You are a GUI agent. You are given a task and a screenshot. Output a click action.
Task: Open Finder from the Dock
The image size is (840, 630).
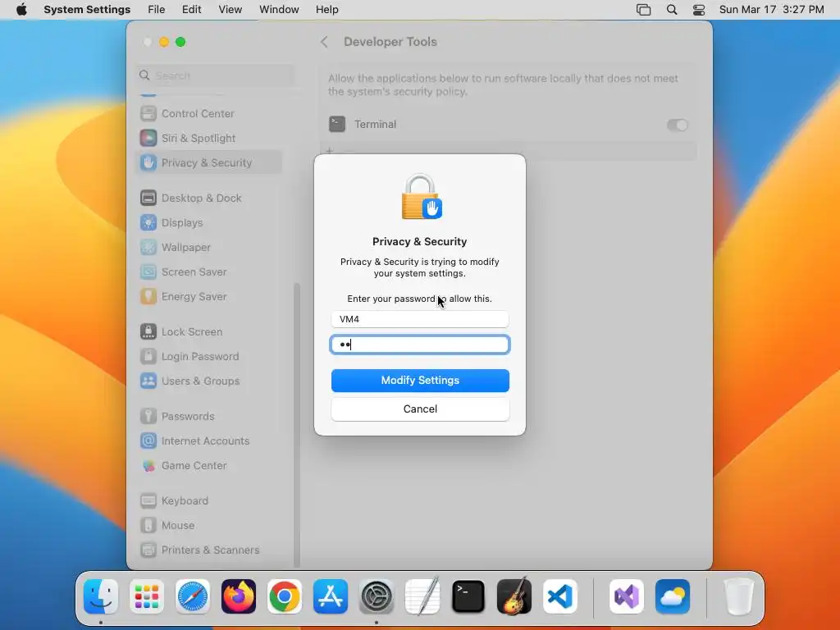tap(101, 596)
